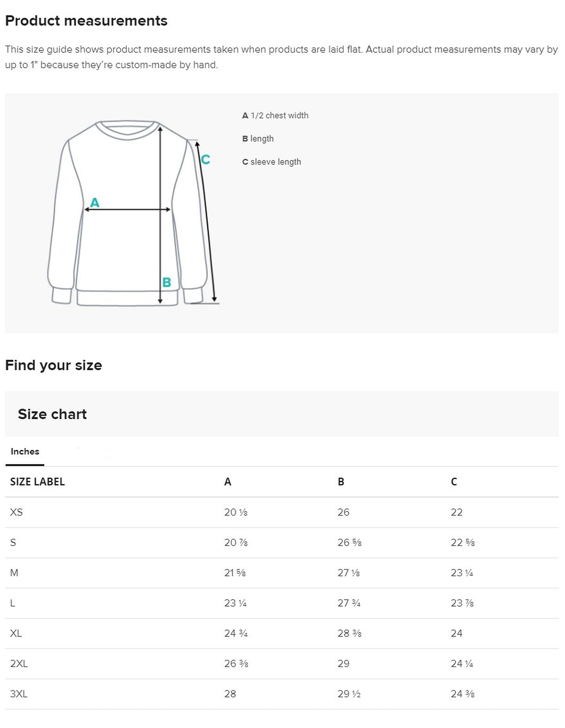Click the horizontal chest width arrow

127,210
